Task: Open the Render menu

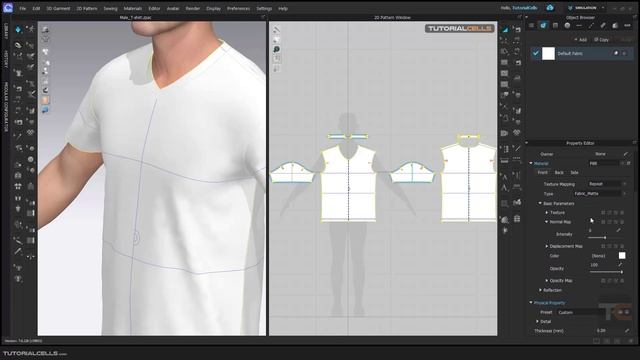Action: click(x=193, y=8)
